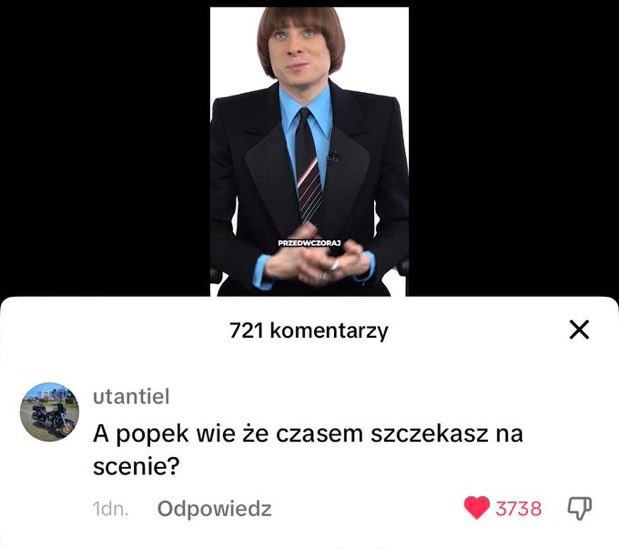
Task: Click the PRZEDWCZORAJ caption on the video
Action: (309, 243)
